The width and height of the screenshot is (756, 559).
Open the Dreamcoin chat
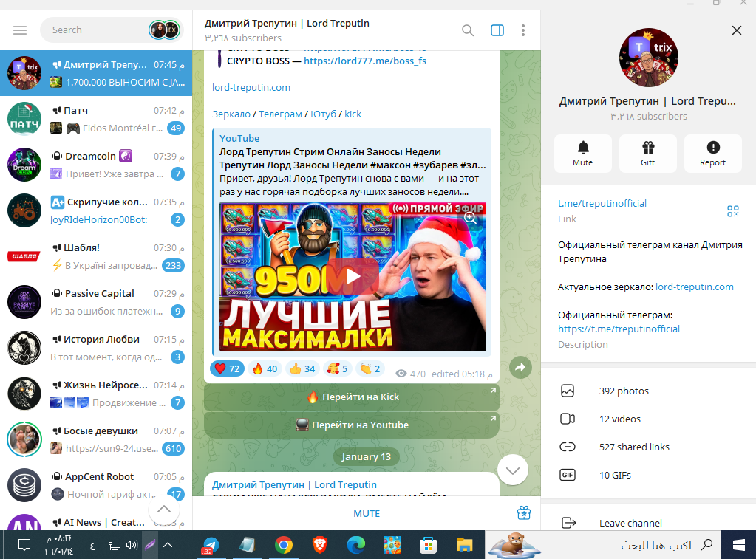pyautogui.click(x=96, y=165)
